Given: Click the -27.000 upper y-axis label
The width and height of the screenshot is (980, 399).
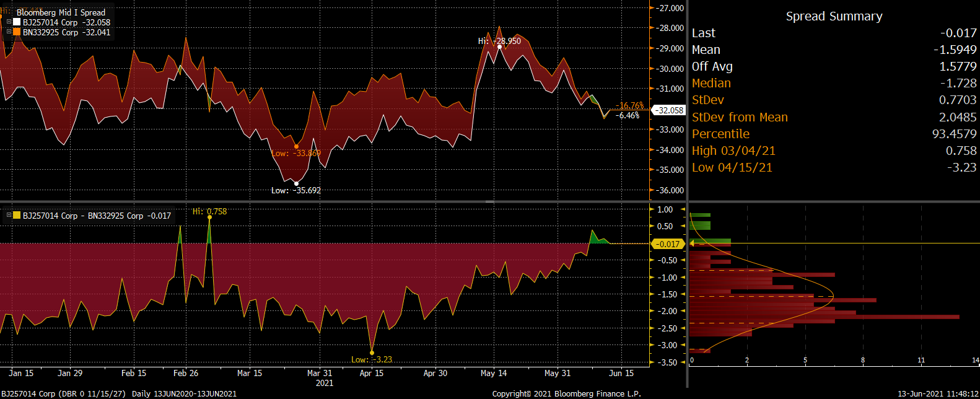Looking at the screenshot, I should coord(670,8).
